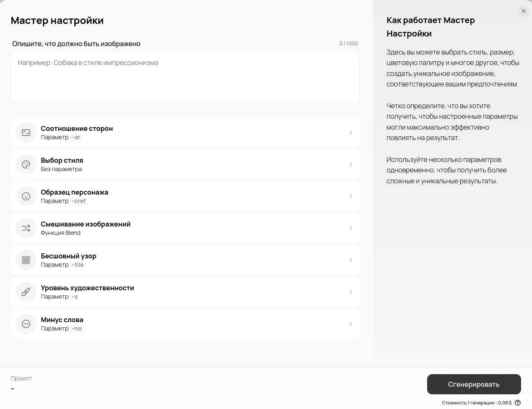This screenshot has width=532, height=409.
Task: Click the striped seamless pattern icon
Action: coord(26,260)
